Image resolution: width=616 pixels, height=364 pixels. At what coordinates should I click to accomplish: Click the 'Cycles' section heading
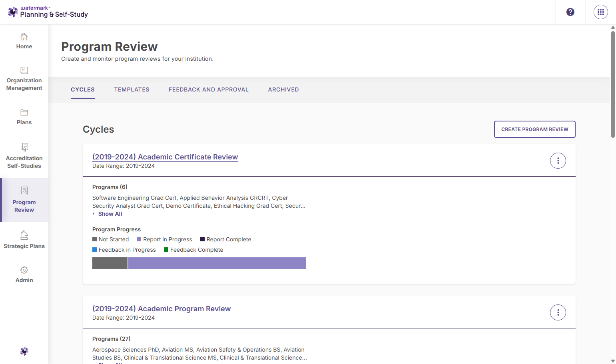(x=98, y=129)
